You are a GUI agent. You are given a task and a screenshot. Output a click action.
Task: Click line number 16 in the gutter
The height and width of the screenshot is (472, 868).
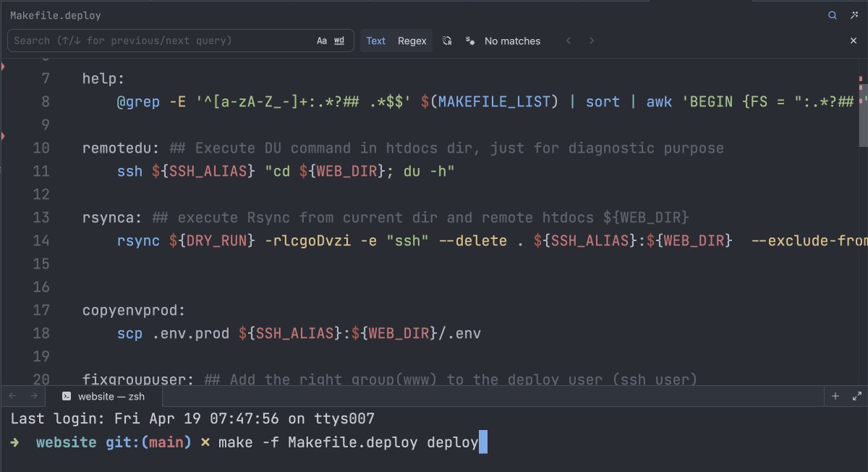tap(41, 287)
